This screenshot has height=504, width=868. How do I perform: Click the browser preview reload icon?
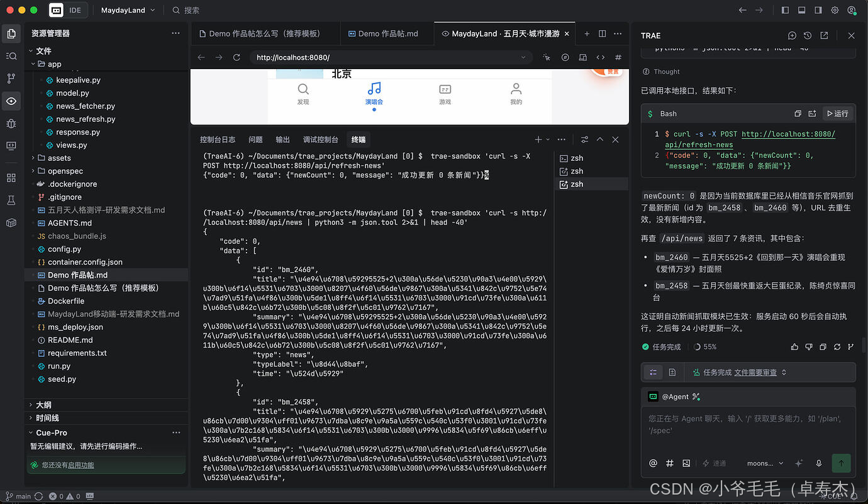coord(236,57)
